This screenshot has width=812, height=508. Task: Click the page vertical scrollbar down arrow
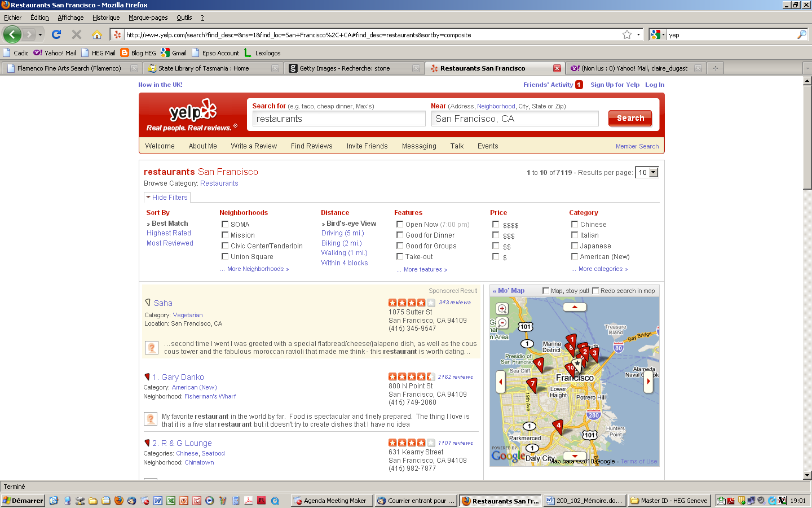click(807, 475)
